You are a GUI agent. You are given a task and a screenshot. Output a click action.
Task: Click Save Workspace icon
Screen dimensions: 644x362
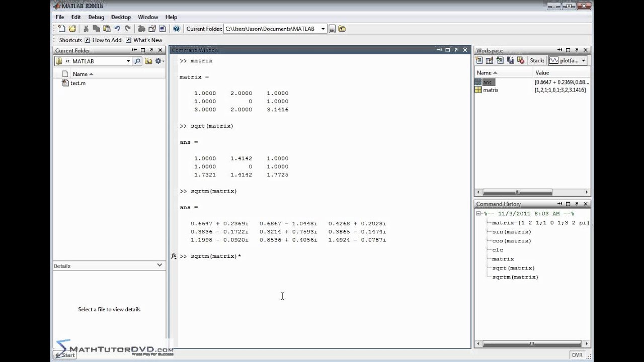pos(511,60)
